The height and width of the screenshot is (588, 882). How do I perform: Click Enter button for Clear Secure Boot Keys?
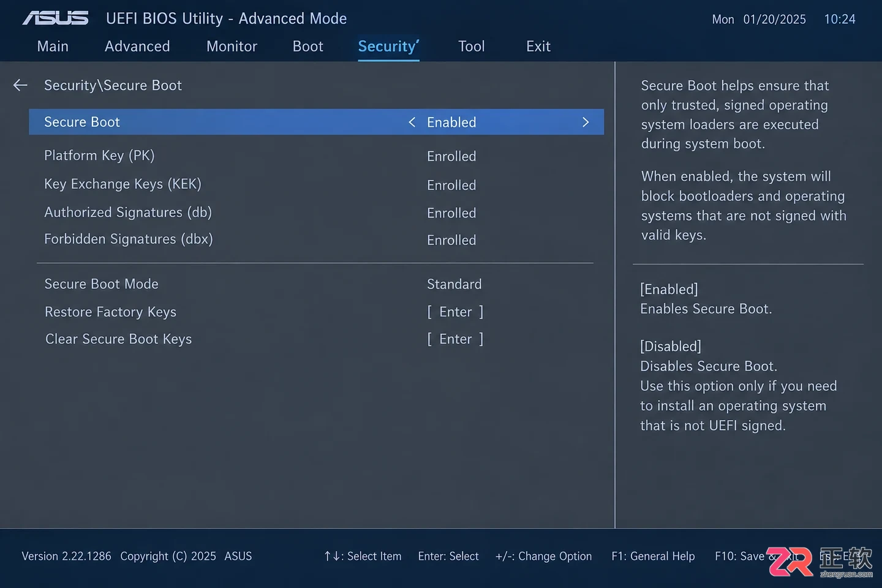tap(455, 339)
